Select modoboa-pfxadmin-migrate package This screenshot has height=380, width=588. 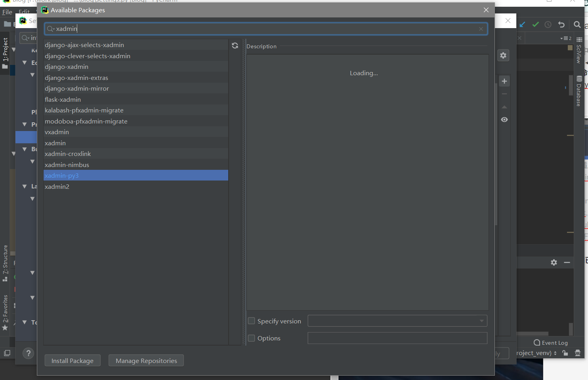click(x=136, y=121)
